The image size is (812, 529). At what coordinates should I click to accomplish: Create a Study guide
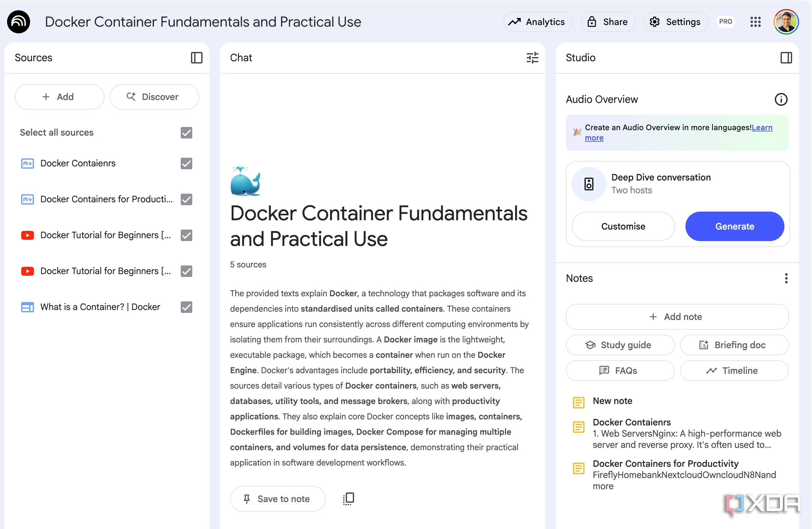tap(620, 345)
